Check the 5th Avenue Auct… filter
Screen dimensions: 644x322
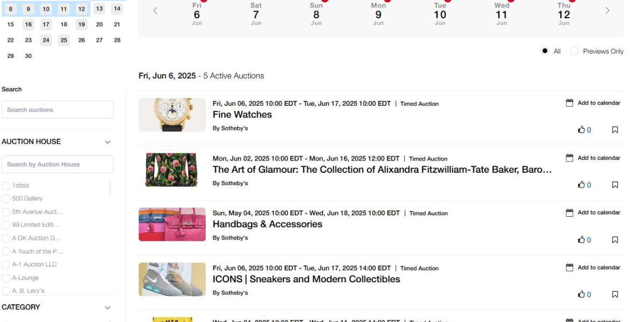click(6, 212)
